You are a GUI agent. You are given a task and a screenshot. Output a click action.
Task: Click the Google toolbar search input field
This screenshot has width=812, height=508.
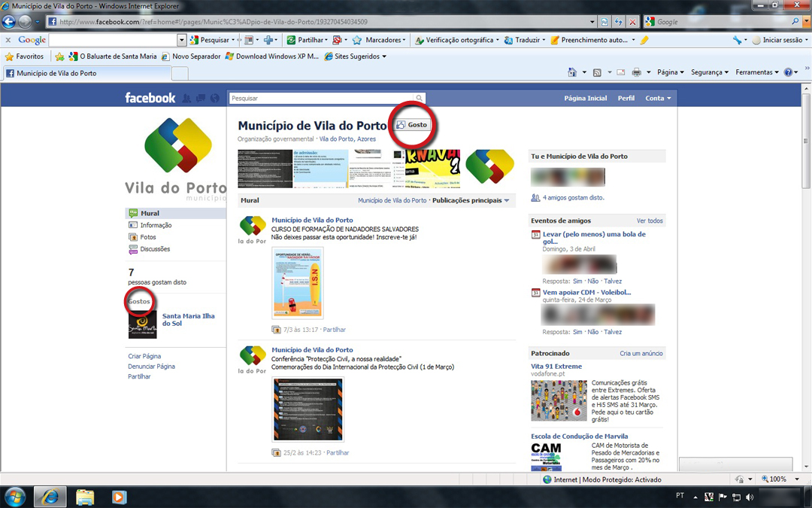coord(113,40)
